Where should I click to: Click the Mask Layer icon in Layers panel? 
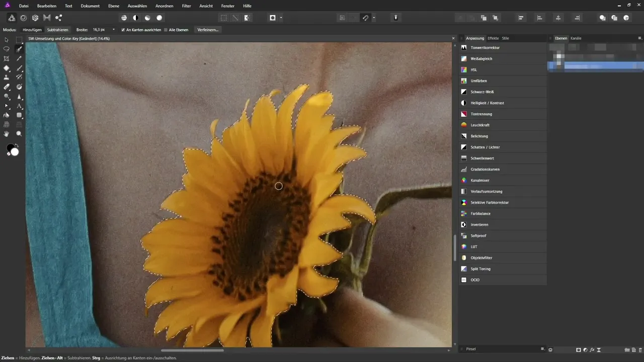pos(579,349)
